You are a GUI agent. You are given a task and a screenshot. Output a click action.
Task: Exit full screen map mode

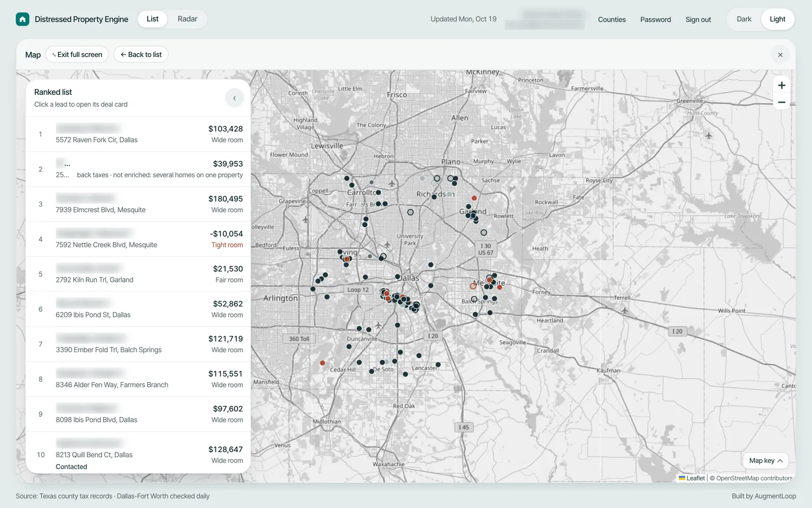[x=77, y=55]
